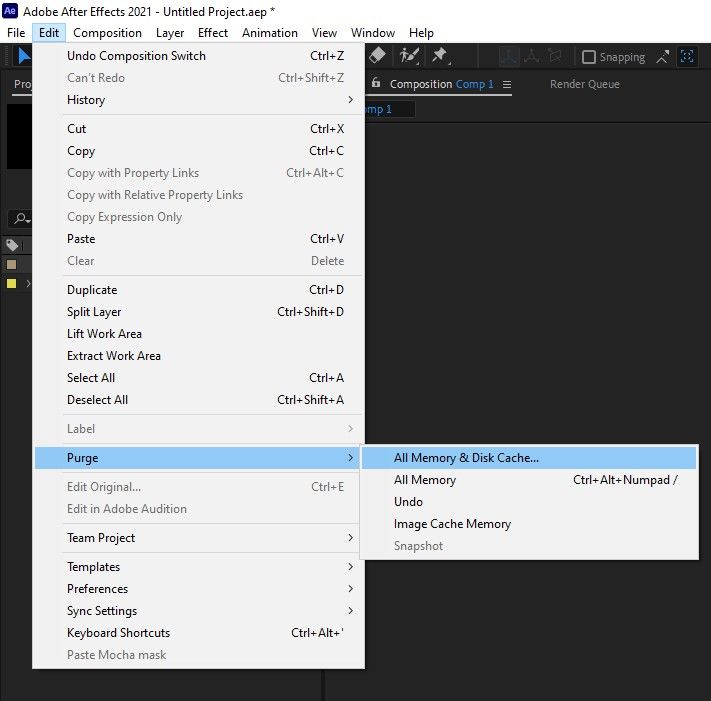This screenshot has width=711, height=701.
Task: Open the Animation menu
Action: [270, 33]
